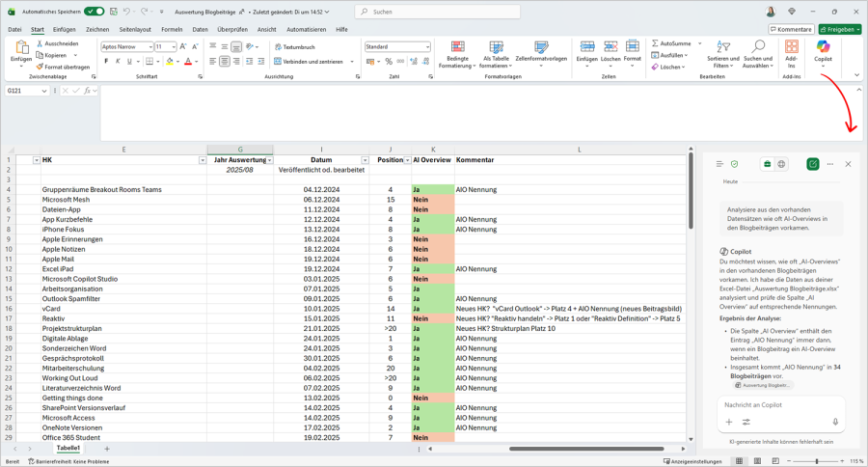Viewport: 868px width, 467px height.
Task: Open filter dropdown for HK column
Action: pyautogui.click(x=203, y=160)
